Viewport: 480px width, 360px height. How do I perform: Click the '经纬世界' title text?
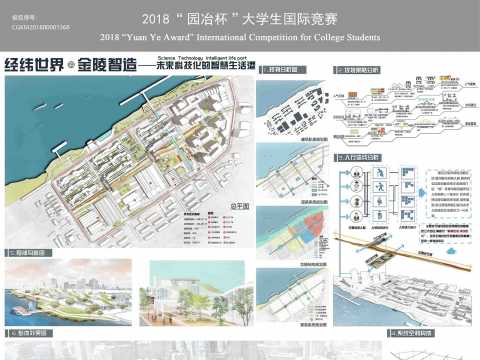pos(34,65)
